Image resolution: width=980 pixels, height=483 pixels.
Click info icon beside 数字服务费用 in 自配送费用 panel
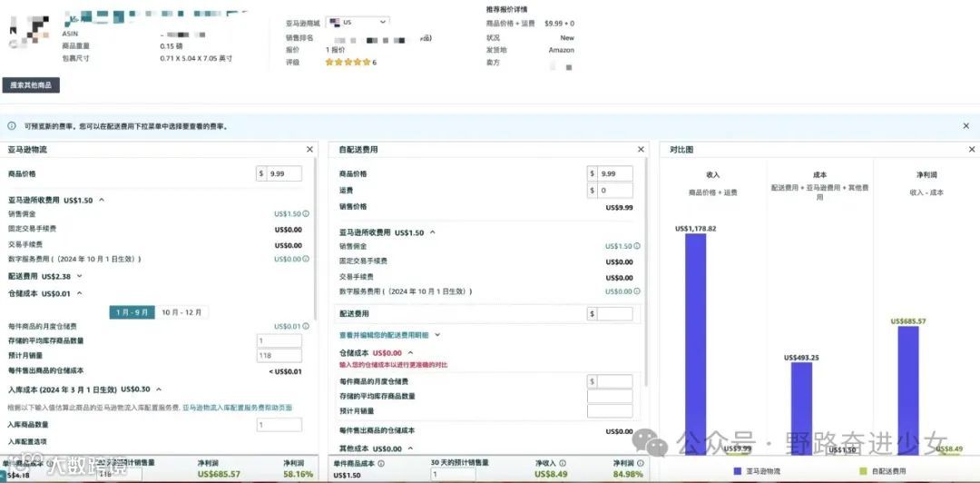click(x=636, y=291)
